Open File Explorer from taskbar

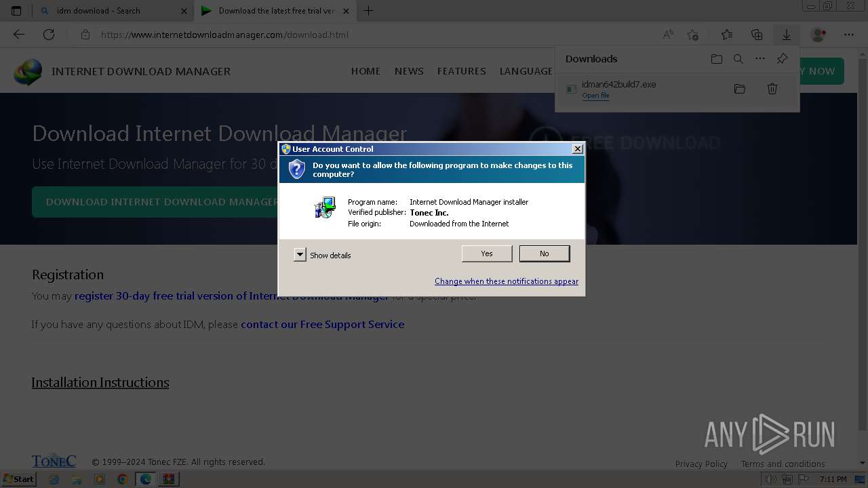pos(77,479)
